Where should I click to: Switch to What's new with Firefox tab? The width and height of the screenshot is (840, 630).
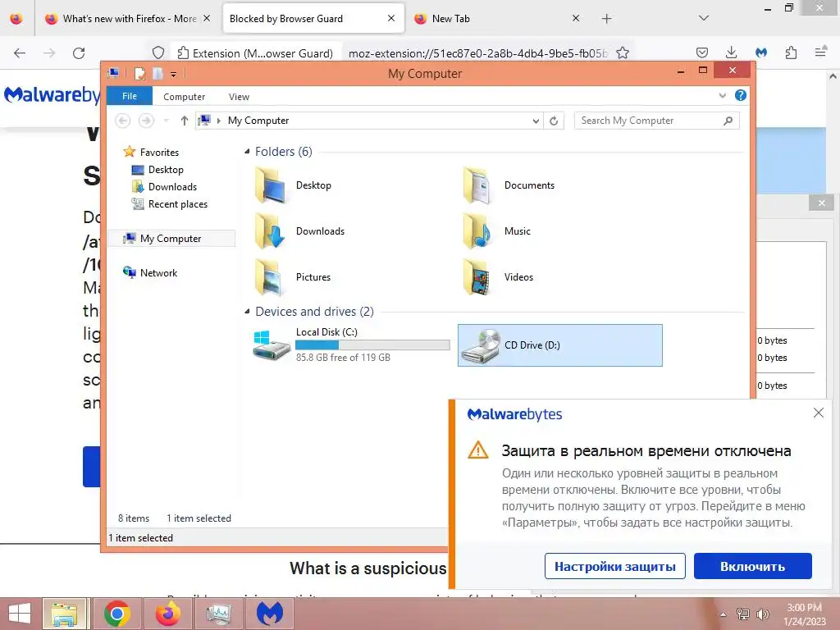pos(126,19)
